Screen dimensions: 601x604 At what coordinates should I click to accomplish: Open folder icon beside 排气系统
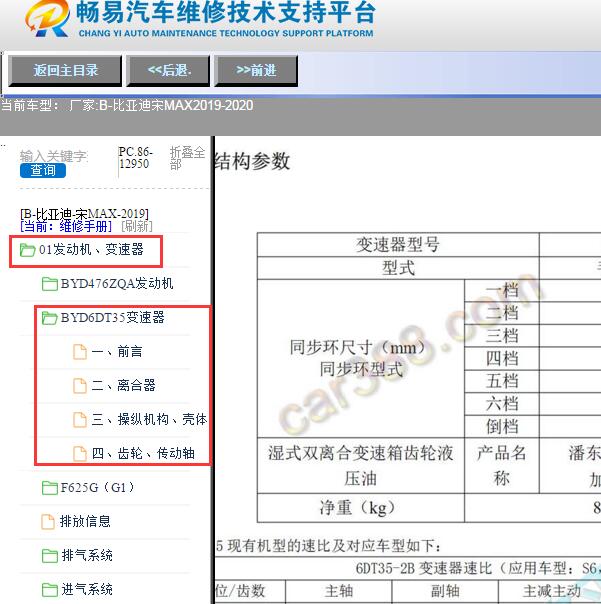tap(49, 555)
